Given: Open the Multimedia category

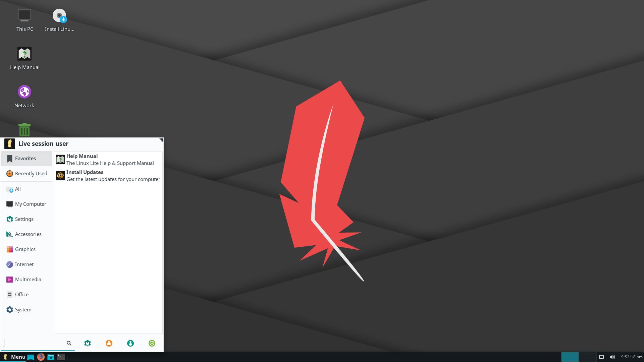Looking at the screenshot, I should (x=26, y=280).
